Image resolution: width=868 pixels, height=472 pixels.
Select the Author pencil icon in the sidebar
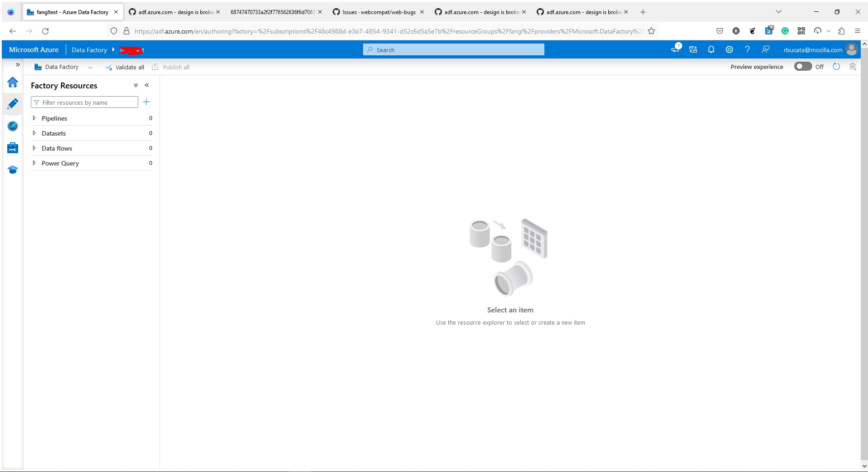(13, 103)
